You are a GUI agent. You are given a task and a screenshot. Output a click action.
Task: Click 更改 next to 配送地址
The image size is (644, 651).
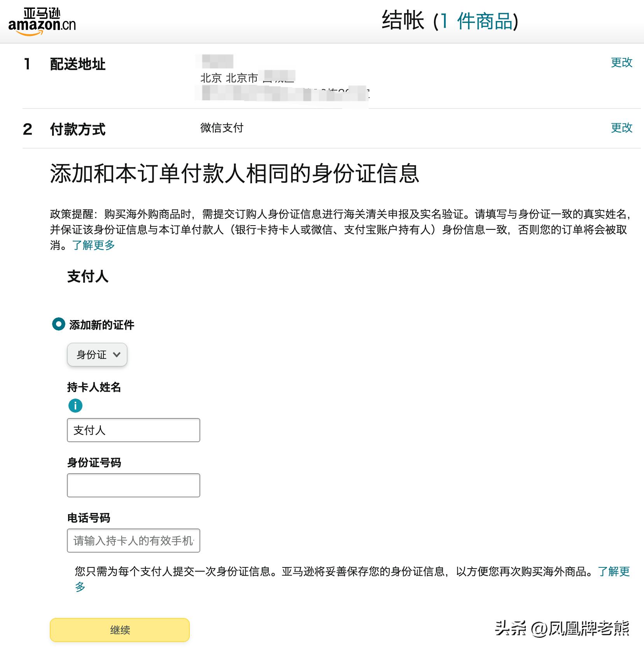621,63
